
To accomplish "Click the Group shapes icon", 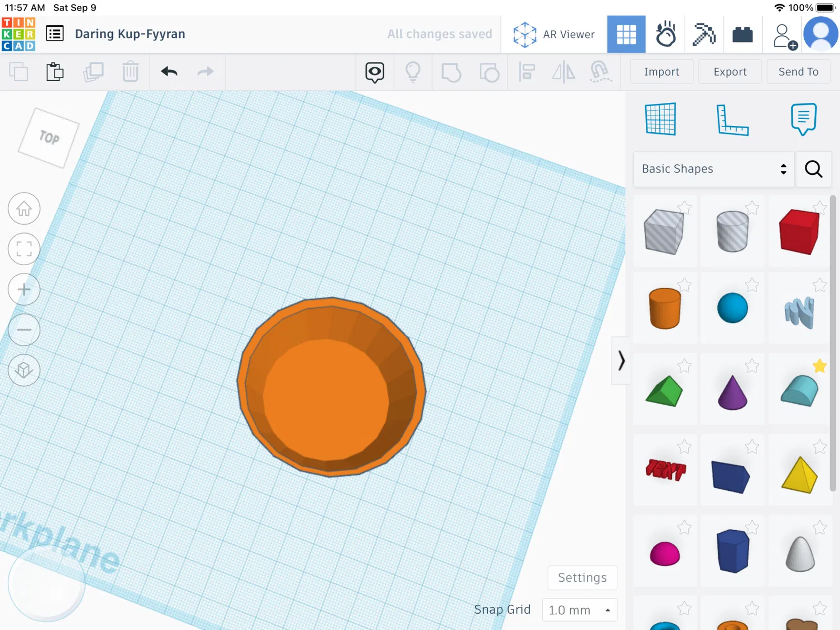I will [x=451, y=72].
